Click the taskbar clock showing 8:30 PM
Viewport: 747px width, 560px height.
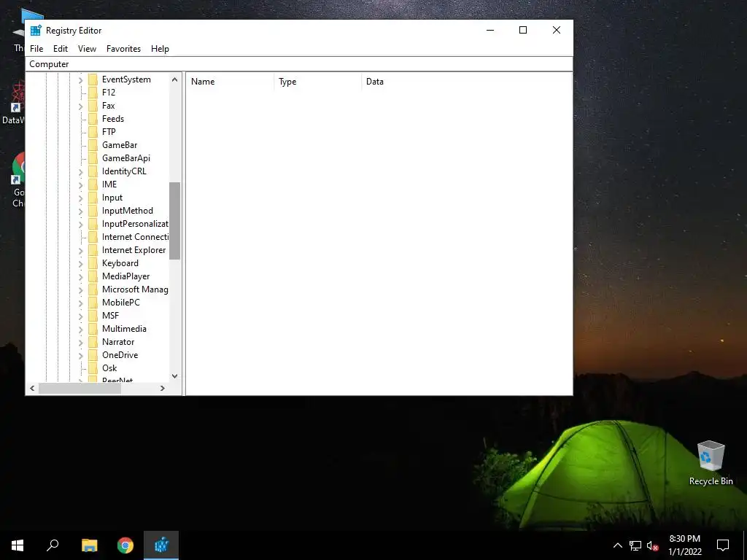point(685,545)
